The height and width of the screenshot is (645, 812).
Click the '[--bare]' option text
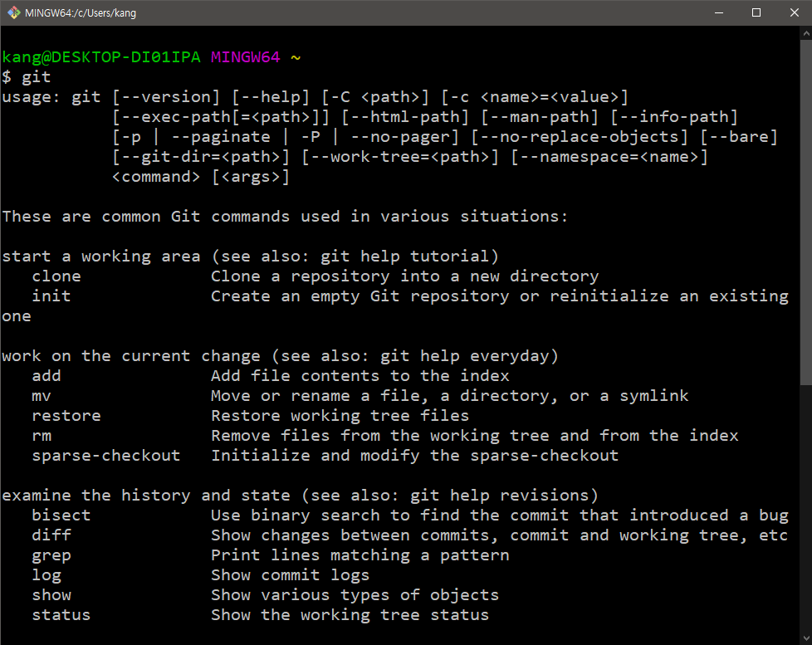pyautogui.click(x=739, y=137)
